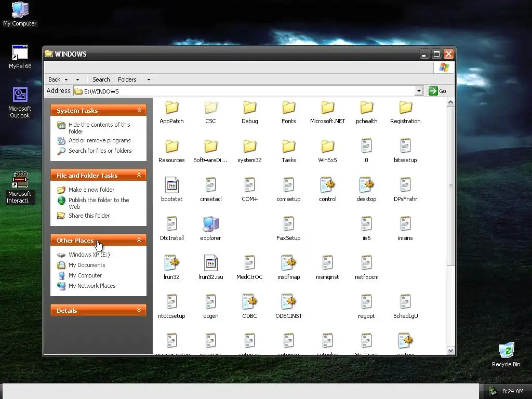The width and height of the screenshot is (532, 399).
Task: Click Share this folder link
Action: click(89, 216)
